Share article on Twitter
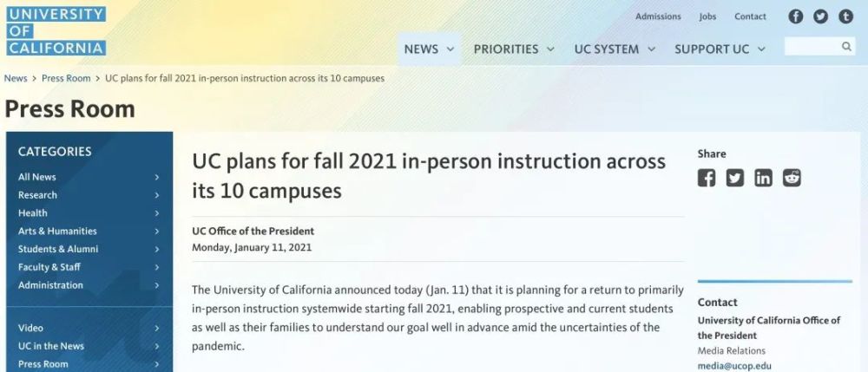The width and height of the screenshot is (868, 372). 735,178
